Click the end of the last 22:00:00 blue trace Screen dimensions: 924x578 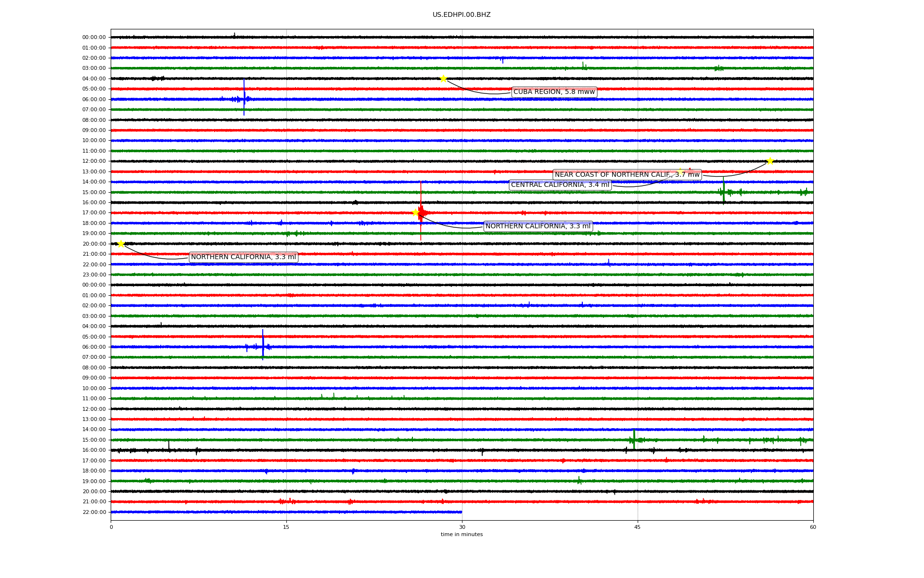coord(461,512)
